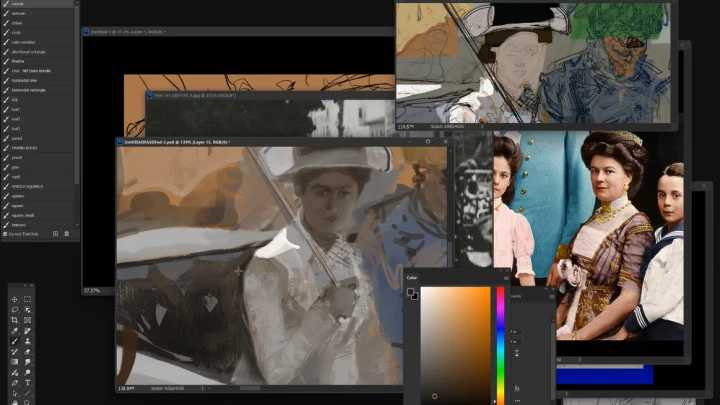
Task: Select the Move tool
Action: 15,299
